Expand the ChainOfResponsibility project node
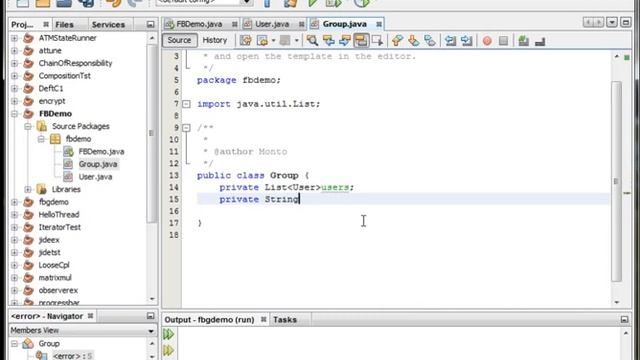Image resolution: width=640 pixels, height=360 pixels. [x=15, y=64]
